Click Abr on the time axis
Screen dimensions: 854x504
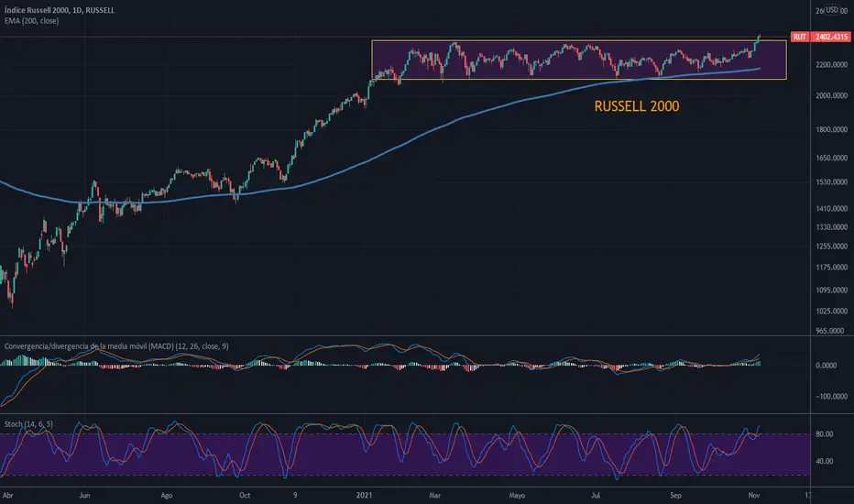point(7,495)
